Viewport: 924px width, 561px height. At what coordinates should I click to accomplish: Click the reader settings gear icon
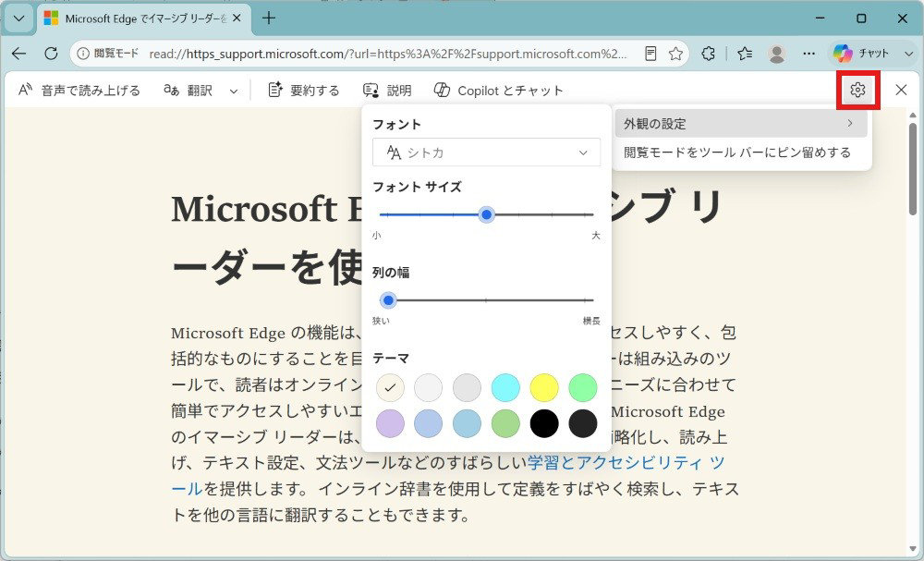click(858, 90)
